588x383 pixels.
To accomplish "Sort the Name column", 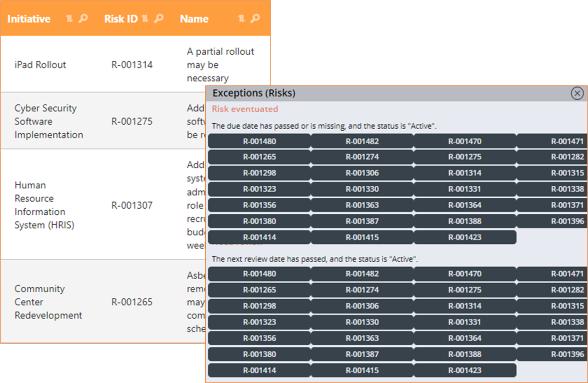I will tap(242, 19).
